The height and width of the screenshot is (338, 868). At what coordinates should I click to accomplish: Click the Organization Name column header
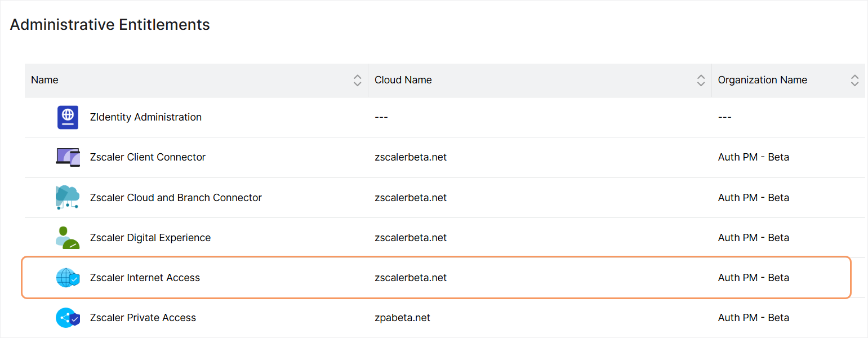click(762, 80)
